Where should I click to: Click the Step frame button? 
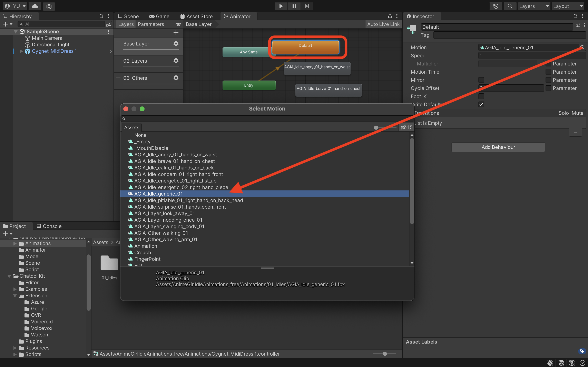[x=307, y=6]
